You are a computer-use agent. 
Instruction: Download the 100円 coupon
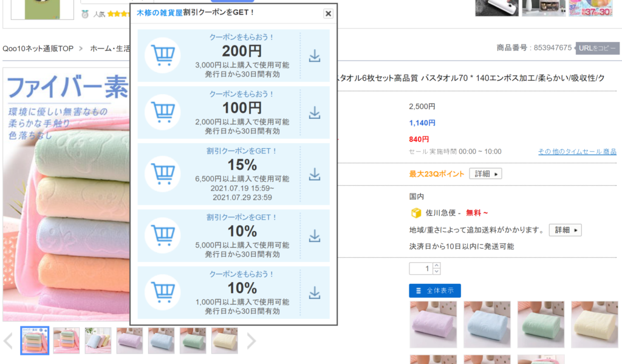(x=315, y=113)
